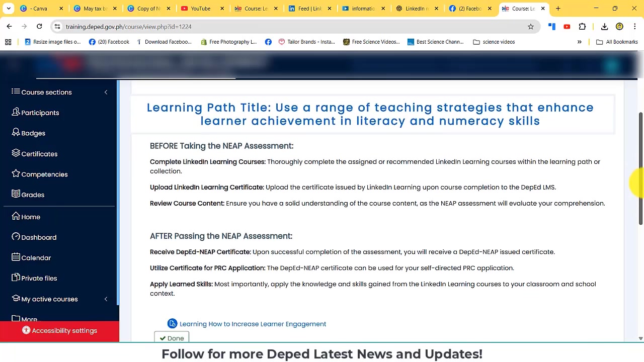644x362 pixels.
Task: Collapse the Course sections arrow
Action: 106,92
